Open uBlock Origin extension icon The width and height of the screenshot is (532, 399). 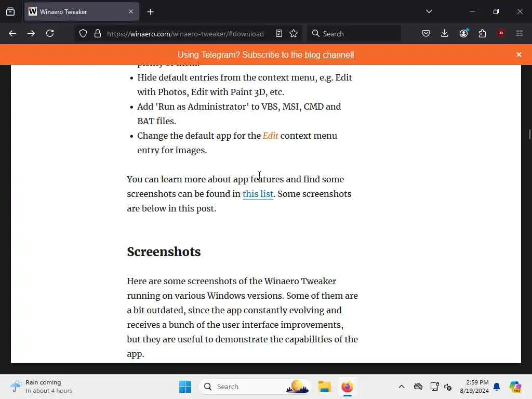[x=501, y=33]
